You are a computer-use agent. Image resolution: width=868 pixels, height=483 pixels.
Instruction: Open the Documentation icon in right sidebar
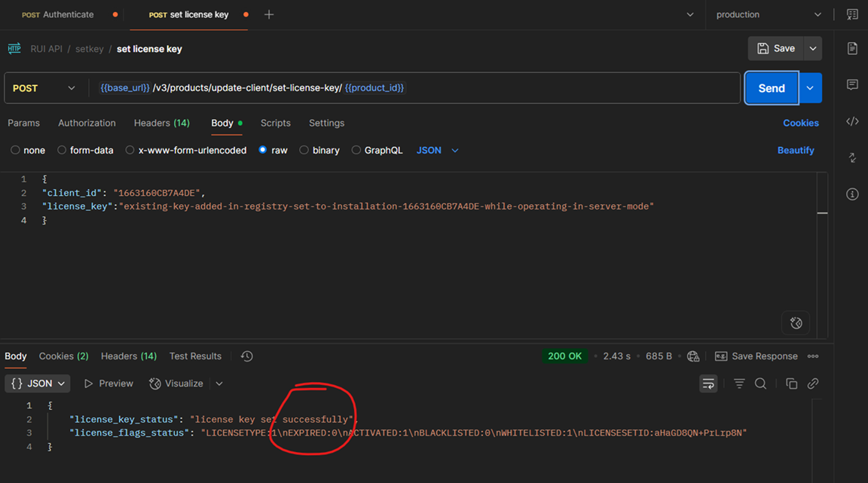tap(852, 48)
